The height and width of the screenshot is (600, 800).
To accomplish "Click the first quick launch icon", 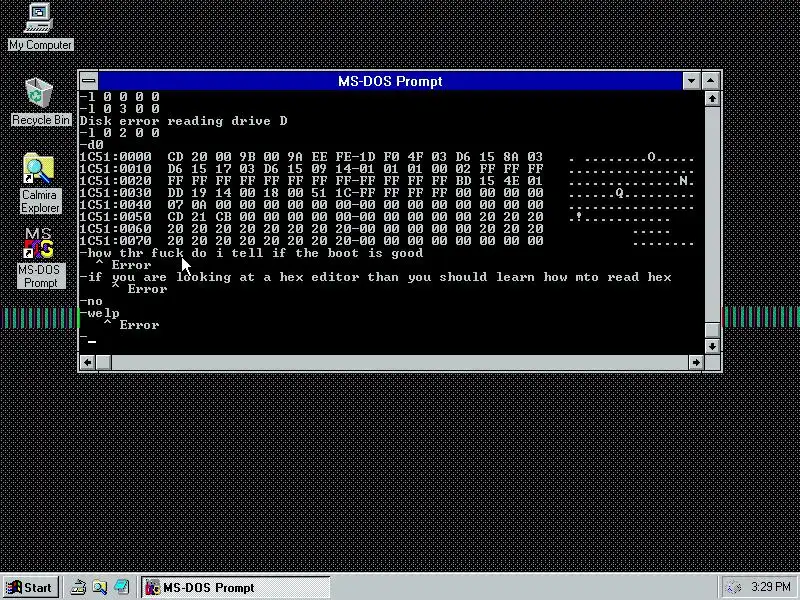I will coord(78,587).
